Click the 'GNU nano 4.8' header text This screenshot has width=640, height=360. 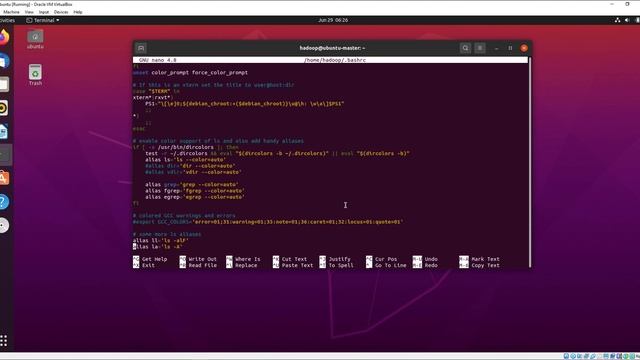click(158, 60)
